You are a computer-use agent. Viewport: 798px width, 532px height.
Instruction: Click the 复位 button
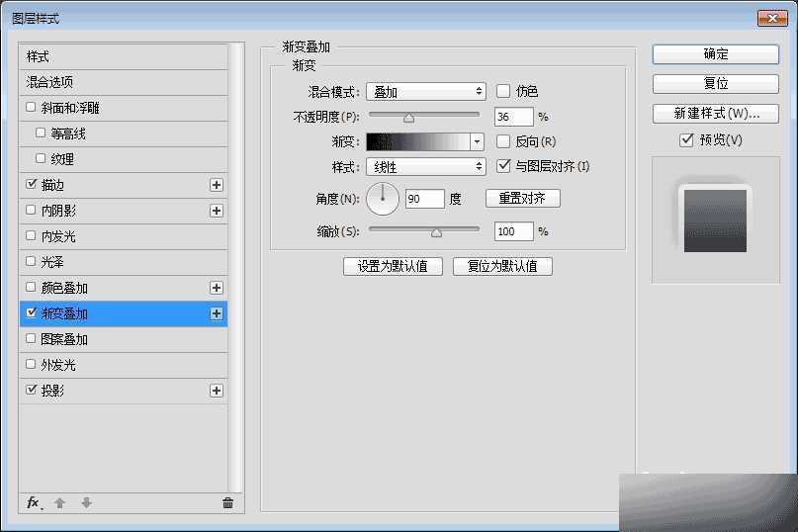click(x=716, y=83)
